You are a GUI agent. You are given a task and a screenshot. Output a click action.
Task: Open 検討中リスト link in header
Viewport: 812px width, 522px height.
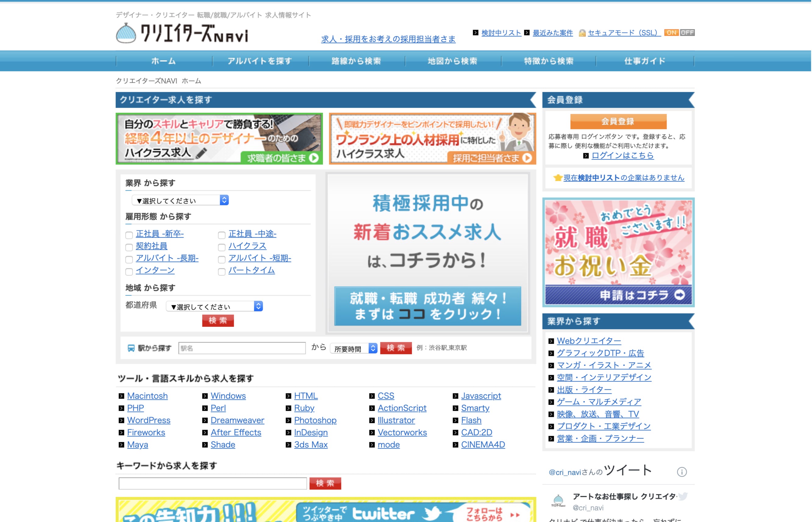501,33
